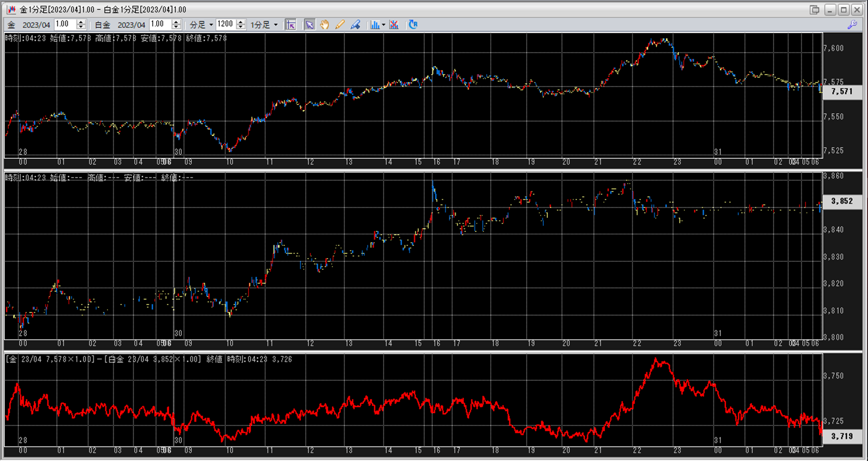This screenshot has height=461, width=868.
Task: Click the blue refresh icon
Action: pos(413,25)
